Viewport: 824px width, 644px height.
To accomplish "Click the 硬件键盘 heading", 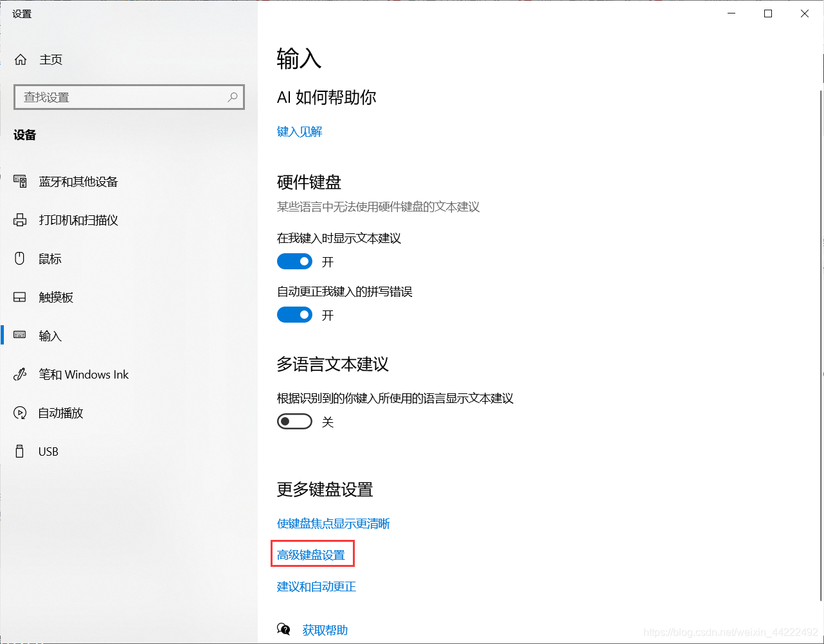I will click(309, 183).
